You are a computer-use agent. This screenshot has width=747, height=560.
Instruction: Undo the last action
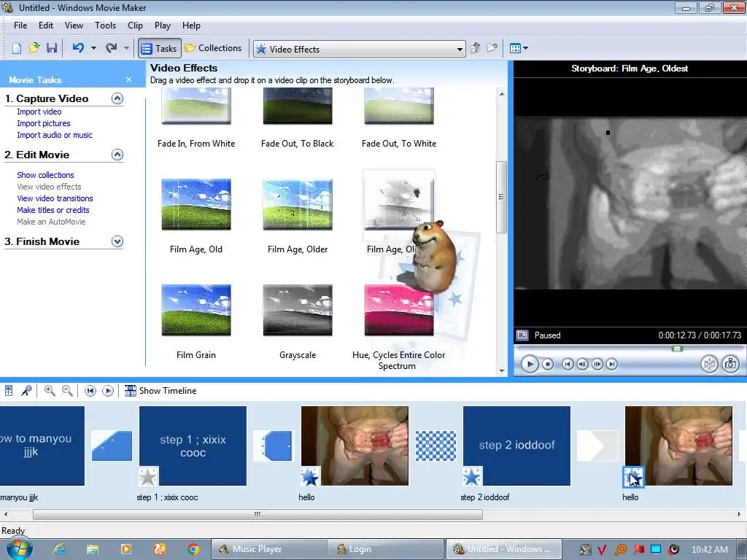pos(78,48)
